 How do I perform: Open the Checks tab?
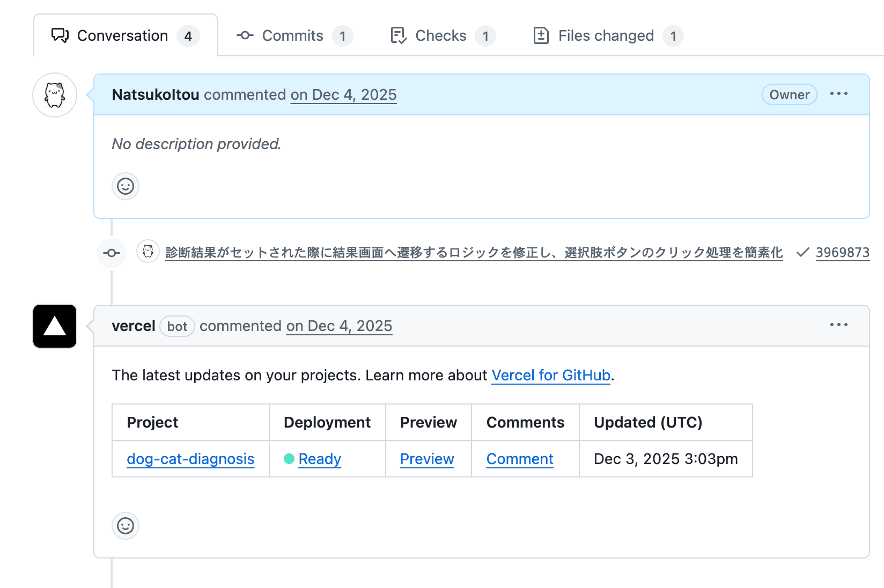pyautogui.click(x=442, y=36)
